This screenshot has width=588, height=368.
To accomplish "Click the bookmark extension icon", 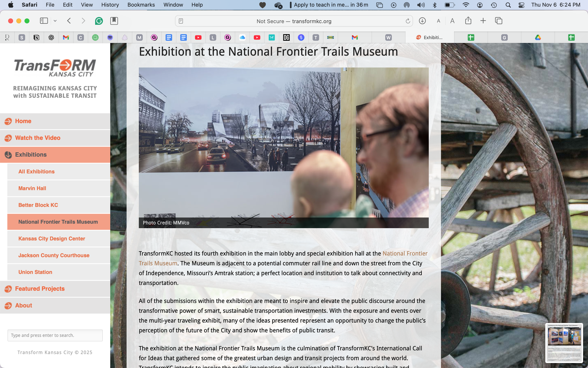I will pyautogui.click(x=114, y=21).
